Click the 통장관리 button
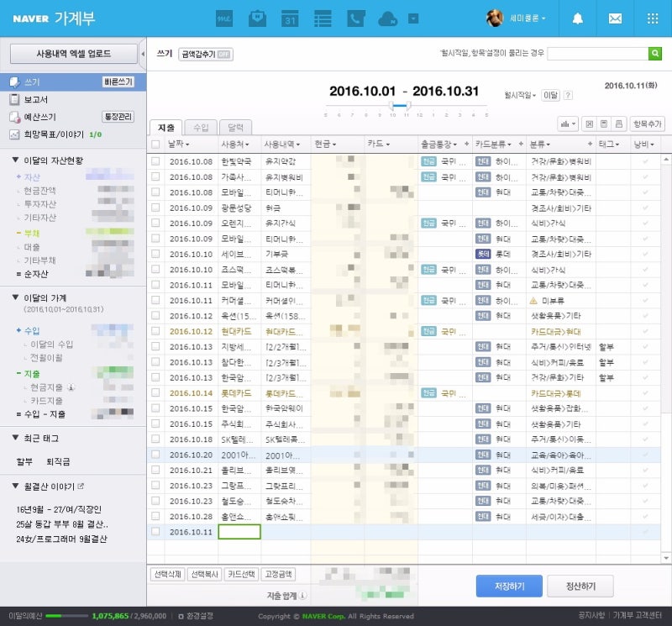Image resolution: width=672 pixels, height=626 pixels. pos(118,117)
